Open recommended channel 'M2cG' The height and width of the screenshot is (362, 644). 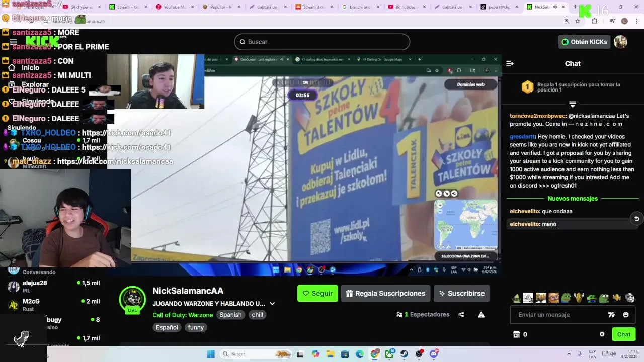click(x=53, y=305)
